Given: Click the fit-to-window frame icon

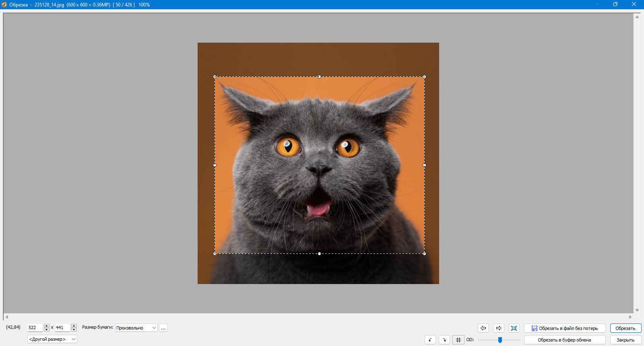Looking at the screenshot, I should 514,328.
